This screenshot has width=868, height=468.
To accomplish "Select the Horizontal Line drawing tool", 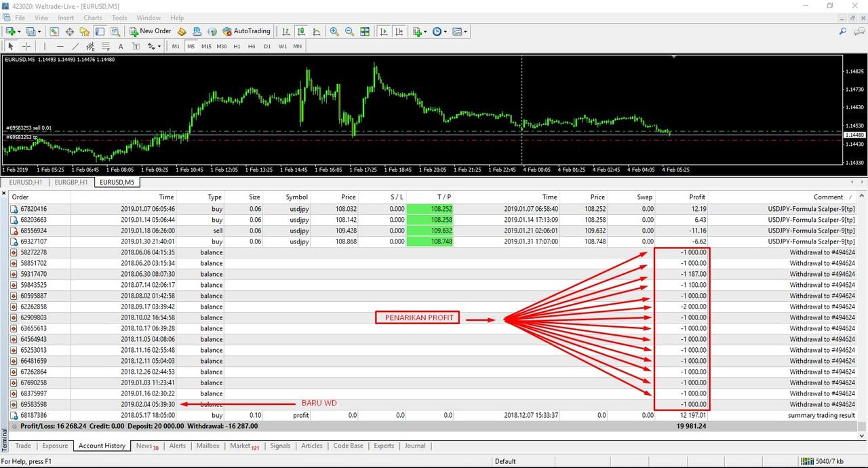I will [60, 46].
